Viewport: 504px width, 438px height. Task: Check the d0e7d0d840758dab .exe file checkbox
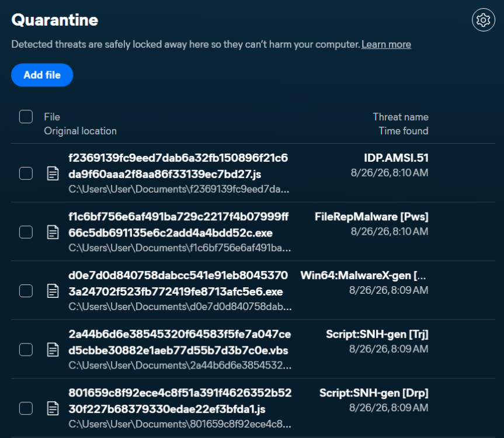(x=26, y=291)
